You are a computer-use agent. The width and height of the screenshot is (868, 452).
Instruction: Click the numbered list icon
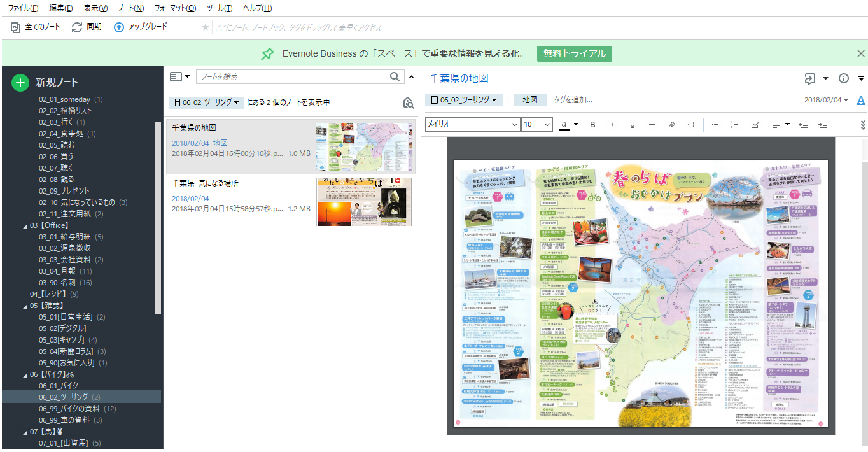coord(734,125)
